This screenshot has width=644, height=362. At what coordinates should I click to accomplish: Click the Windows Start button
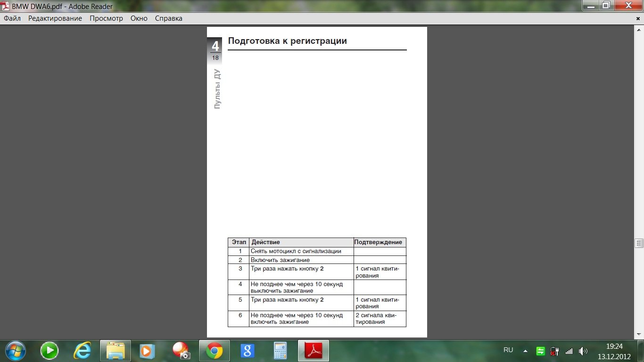15,351
